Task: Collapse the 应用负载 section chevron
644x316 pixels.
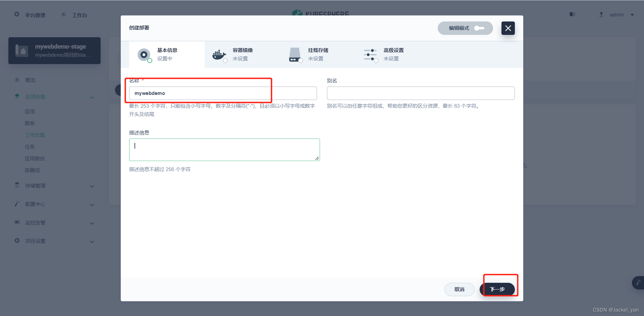Action: coord(92,98)
